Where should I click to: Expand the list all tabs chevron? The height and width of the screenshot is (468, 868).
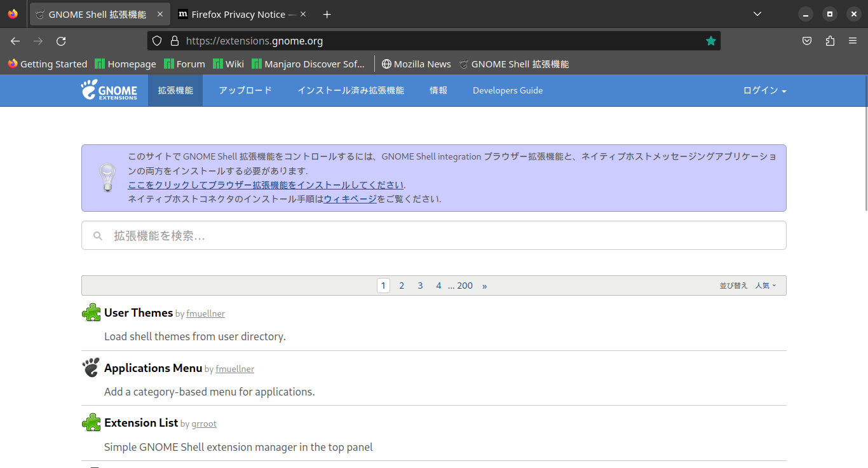(x=757, y=14)
